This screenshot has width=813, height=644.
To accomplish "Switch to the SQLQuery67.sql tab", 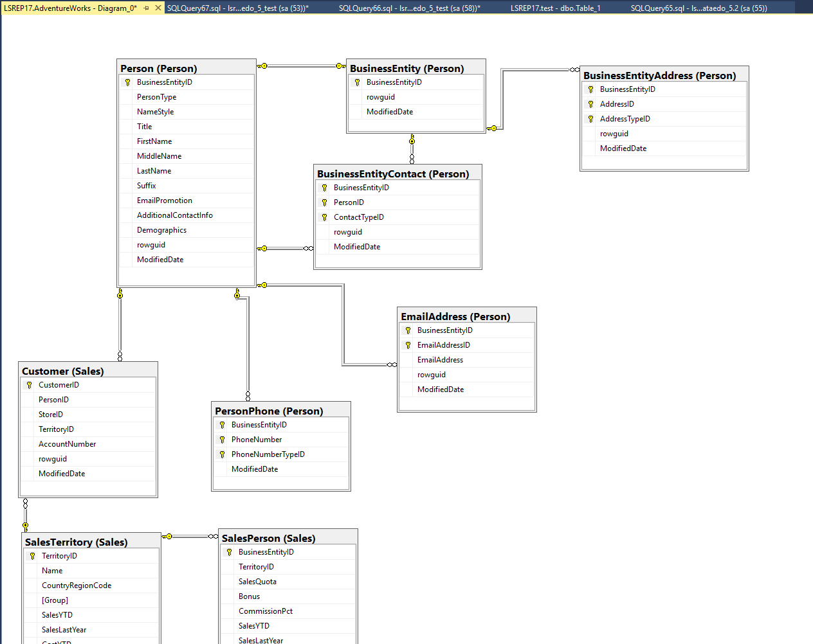I will [x=237, y=8].
